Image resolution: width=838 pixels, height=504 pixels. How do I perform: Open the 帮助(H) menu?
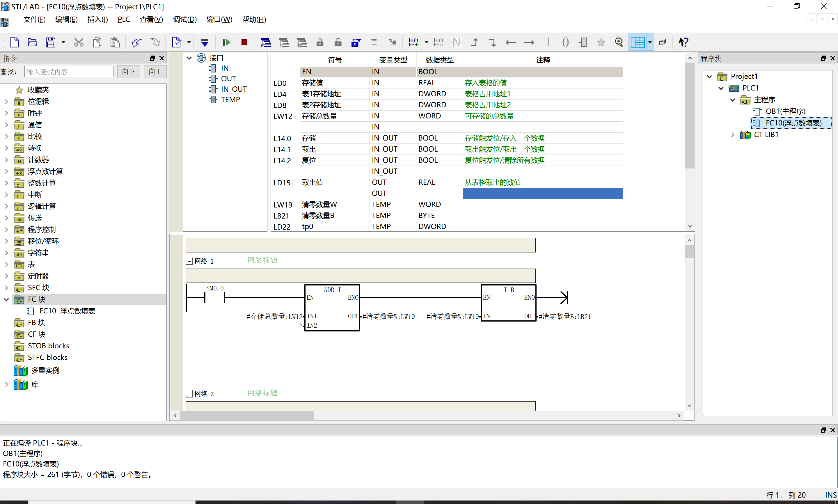254,19
